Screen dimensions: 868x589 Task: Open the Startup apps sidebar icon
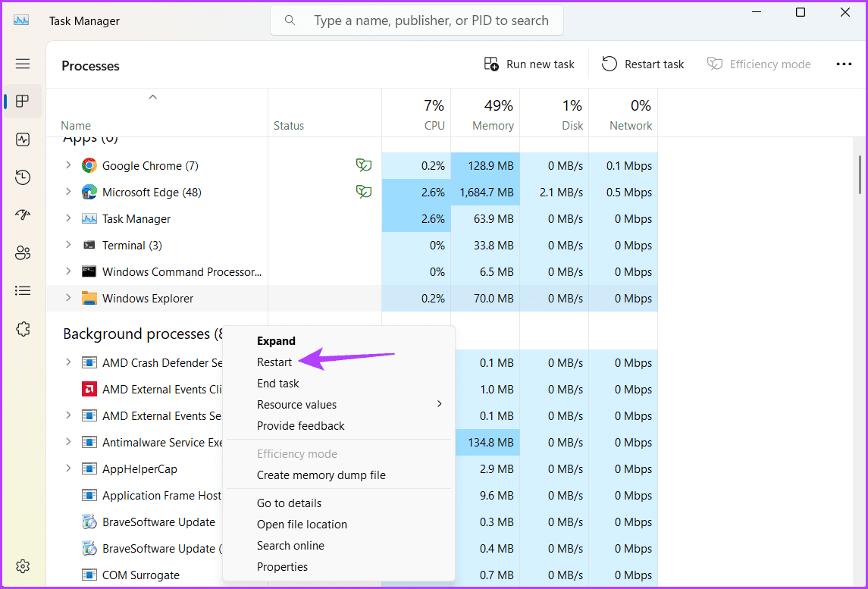23,215
